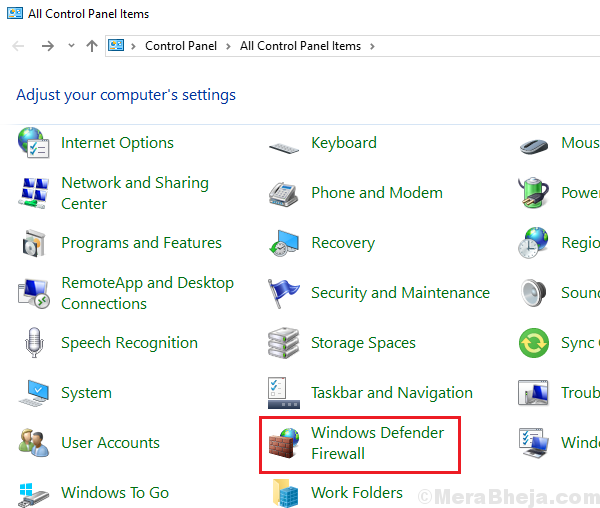
Task: Open the Speech Recognition microphone icon
Action: (x=34, y=343)
